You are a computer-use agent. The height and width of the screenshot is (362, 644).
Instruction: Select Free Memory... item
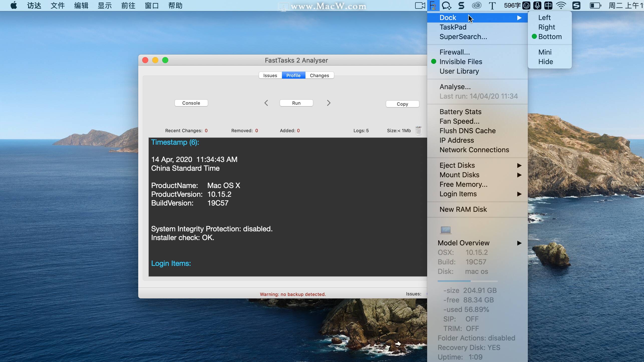tap(477, 184)
